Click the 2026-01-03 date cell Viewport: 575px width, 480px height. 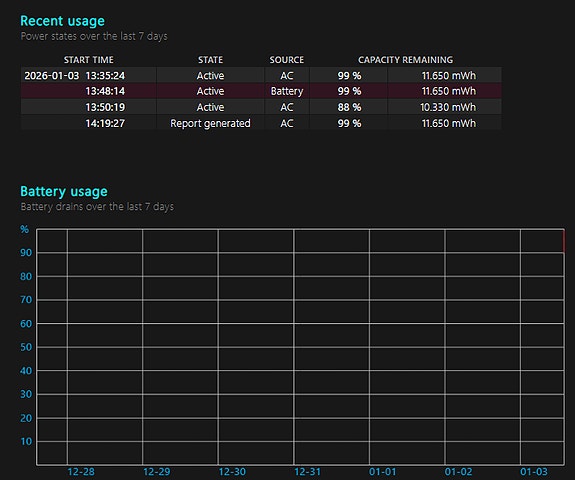coord(52,76)
